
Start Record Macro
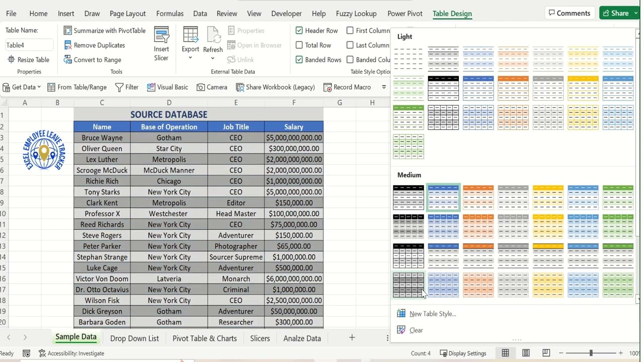click(x=347, y=87)
